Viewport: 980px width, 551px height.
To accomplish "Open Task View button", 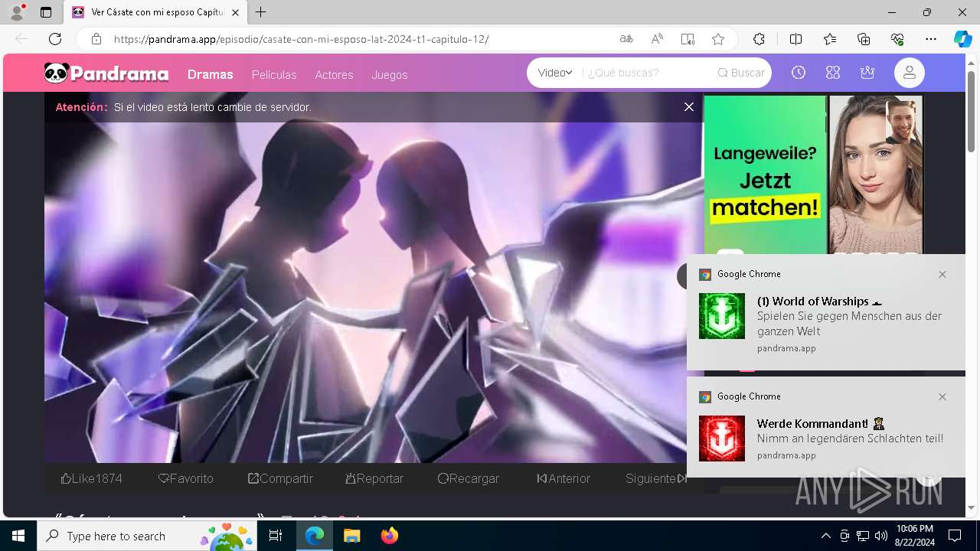I will pos(276,536).
